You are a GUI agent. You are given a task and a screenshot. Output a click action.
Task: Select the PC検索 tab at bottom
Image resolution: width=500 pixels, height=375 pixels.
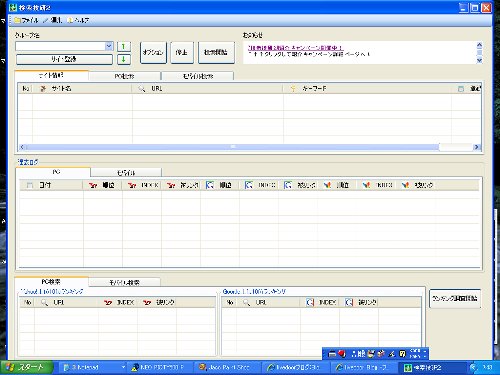pyautogui.click(x=51, y=282)
